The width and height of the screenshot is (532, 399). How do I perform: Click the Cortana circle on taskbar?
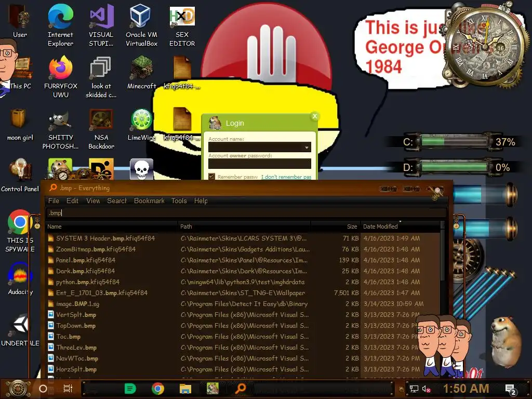pyautogui.click(x=43, y=389)
